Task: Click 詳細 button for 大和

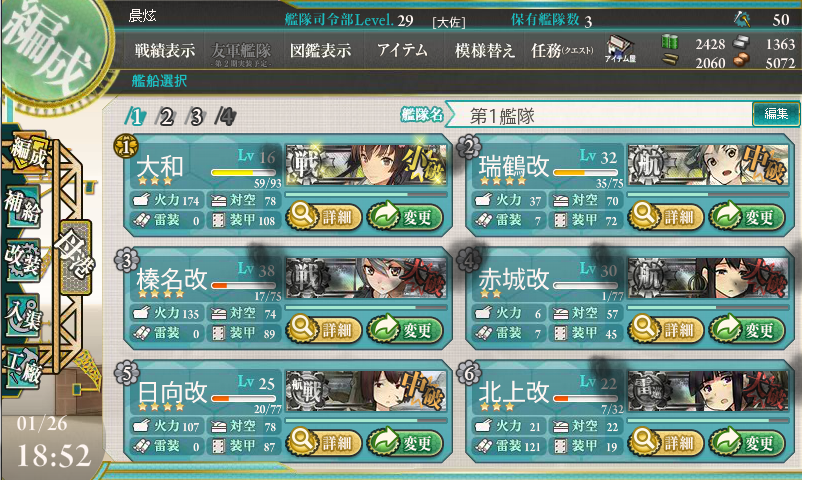Action: pos(324,216)
